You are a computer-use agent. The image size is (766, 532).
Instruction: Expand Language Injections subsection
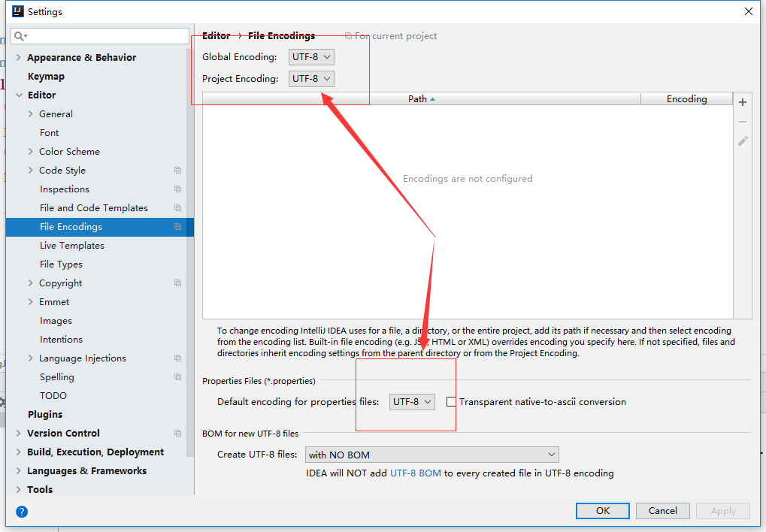click(x=30, y=358)
